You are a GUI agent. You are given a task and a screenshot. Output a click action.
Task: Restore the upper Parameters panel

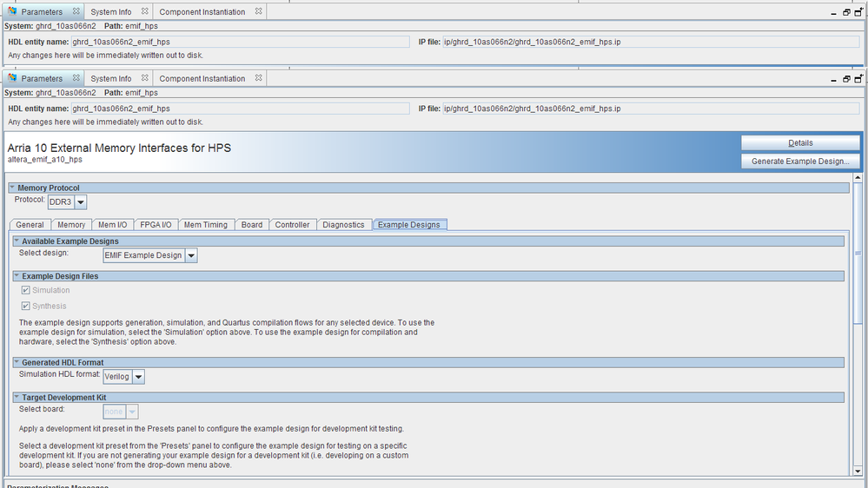pos(846,12)
